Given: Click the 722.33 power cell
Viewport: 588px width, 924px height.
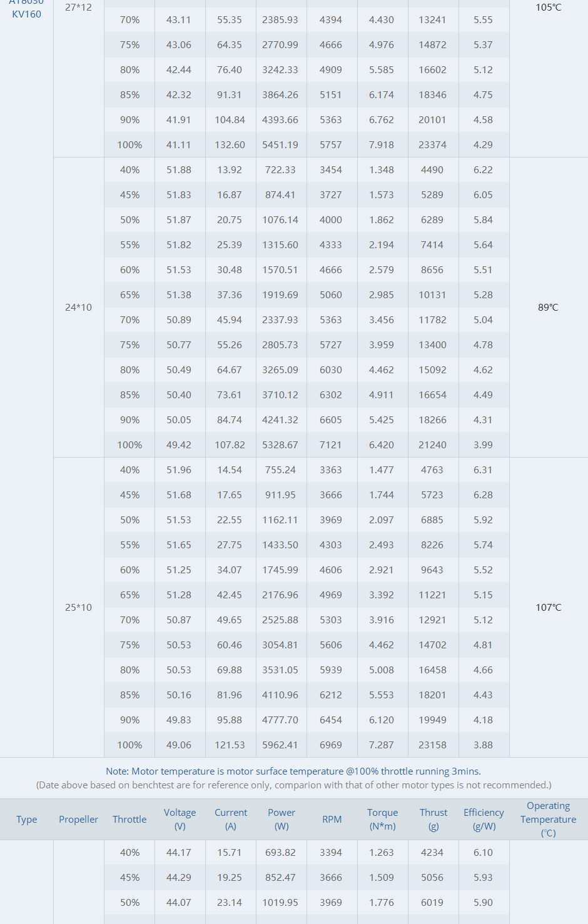Looking at the screenshot, I should coord(280,169).
